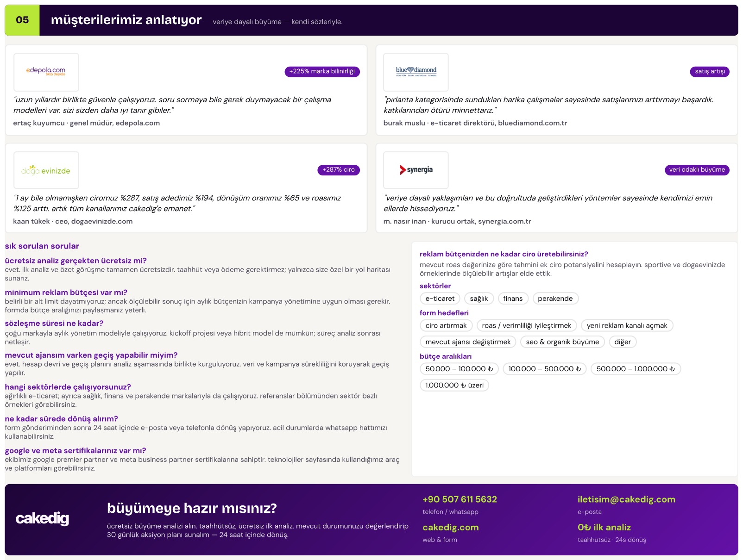Click the 05 section number badge

pyautogui.click(x=22, y=20)
